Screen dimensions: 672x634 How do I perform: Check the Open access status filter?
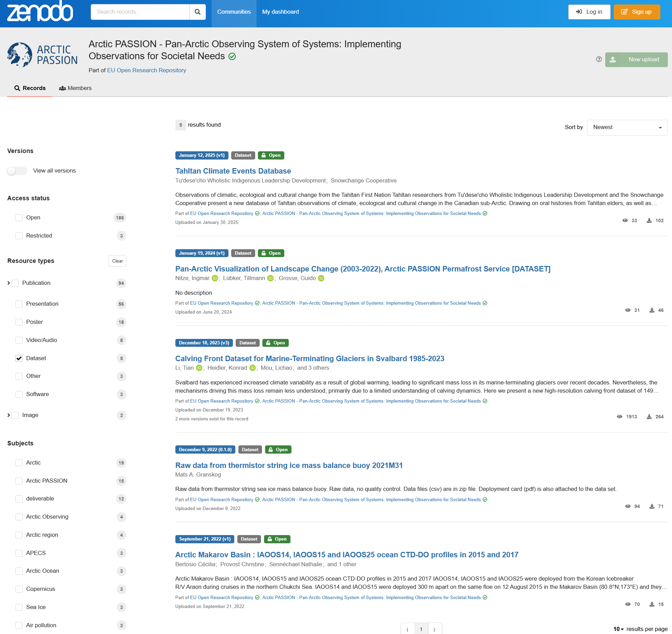(x=19, y=218)
